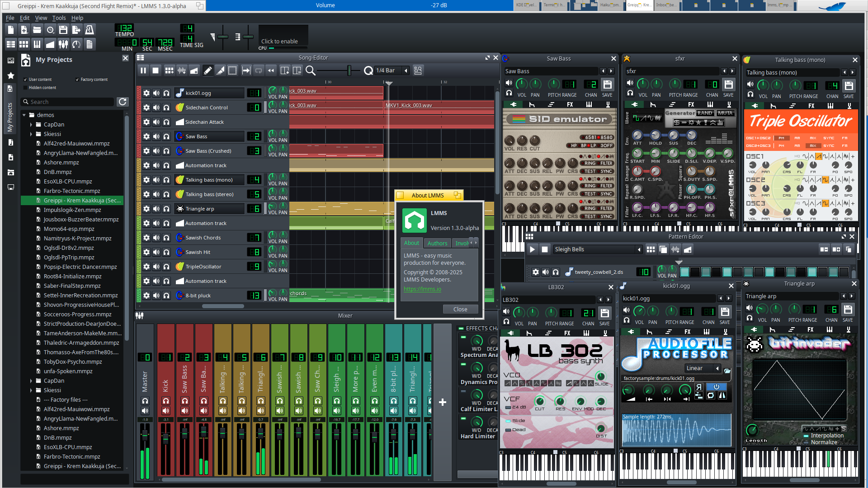Toggle the first step of tweety_cowbell_2.ds
868x488 pixels.
(684, 272)
